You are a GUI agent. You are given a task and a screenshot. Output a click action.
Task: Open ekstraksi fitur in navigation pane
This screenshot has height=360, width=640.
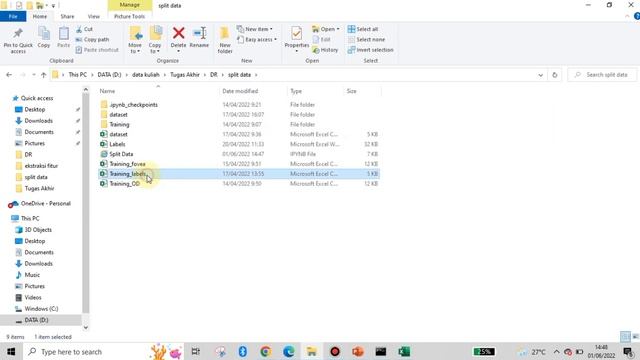[41, 166]
